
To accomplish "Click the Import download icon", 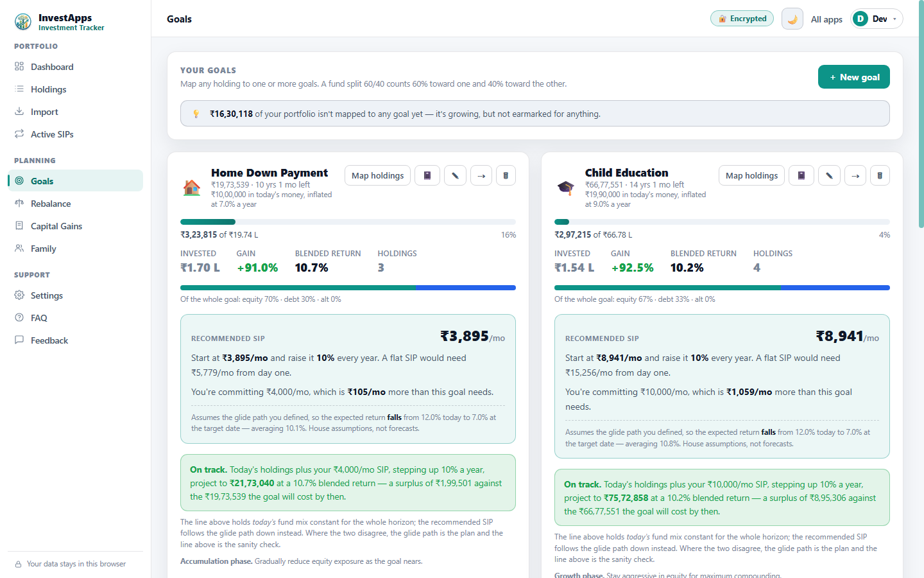I will click(19, 111).
